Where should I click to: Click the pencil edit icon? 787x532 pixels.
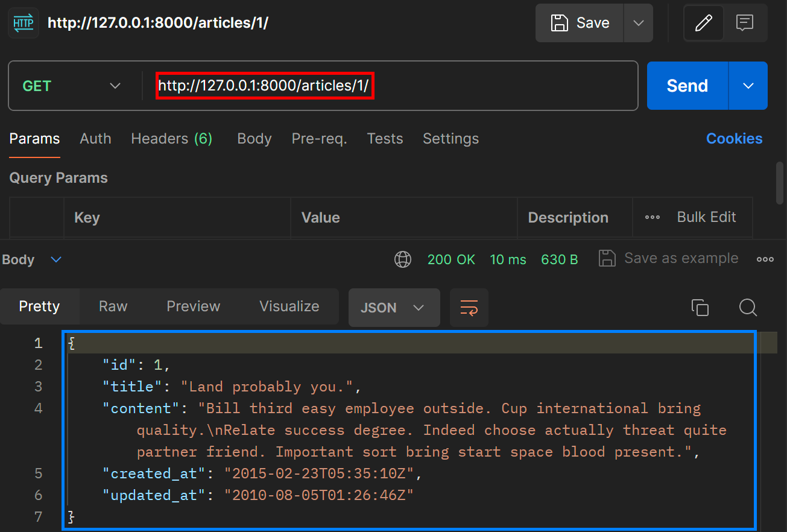pyautogui.click(x=703, y=23)
